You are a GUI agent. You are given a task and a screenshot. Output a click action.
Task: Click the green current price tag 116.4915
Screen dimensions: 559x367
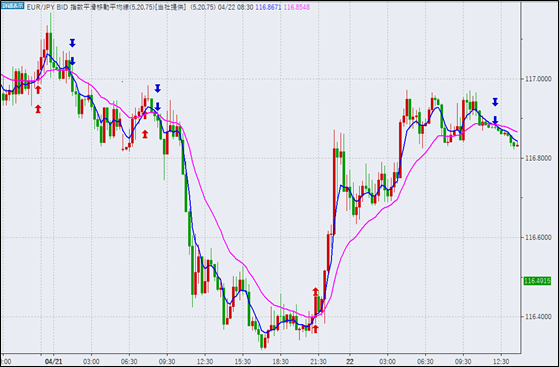click(537, 281)
